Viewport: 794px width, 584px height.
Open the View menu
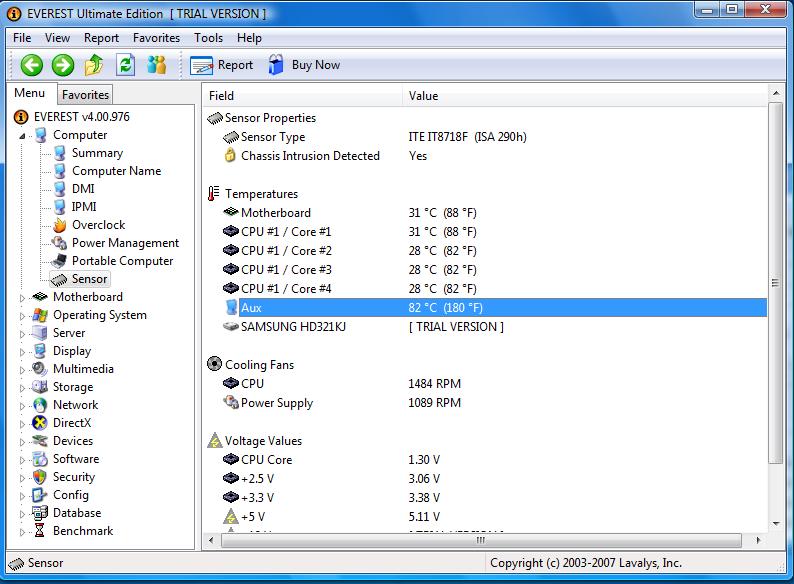pos(57,38)
